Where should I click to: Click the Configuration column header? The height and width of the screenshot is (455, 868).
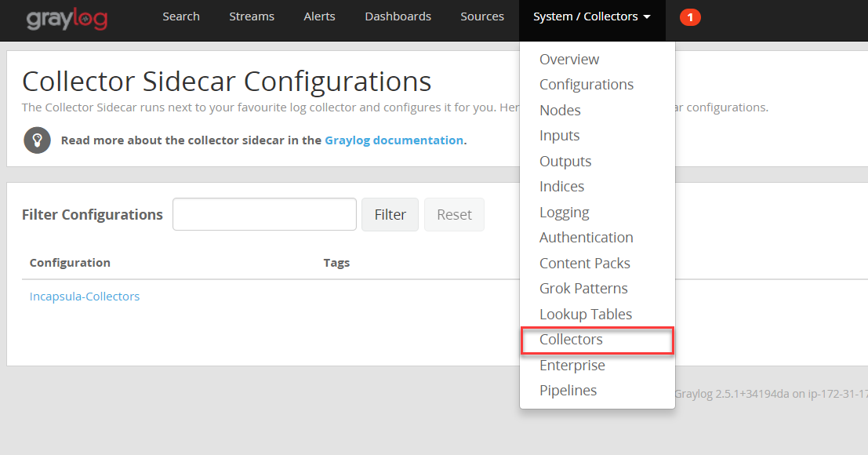70,262
